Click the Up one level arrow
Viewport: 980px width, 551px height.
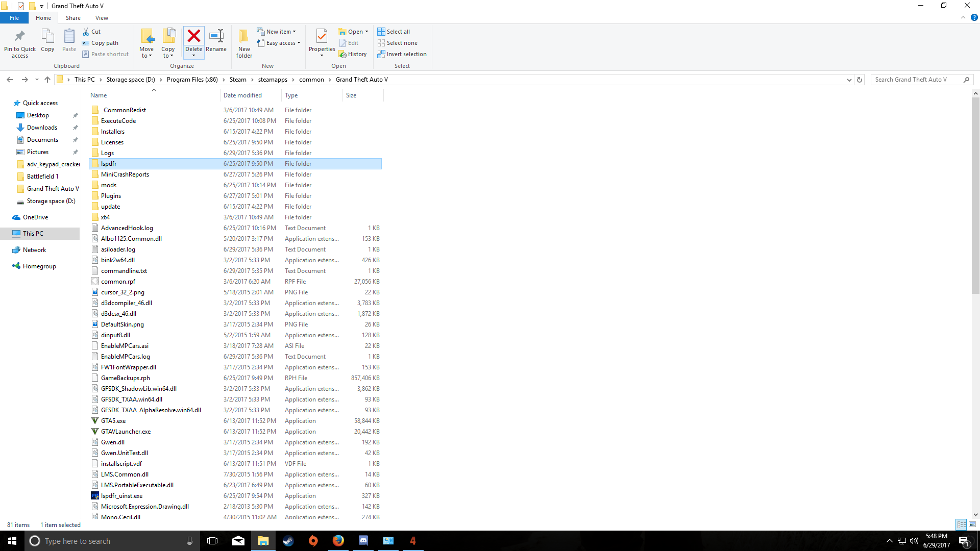(x=47, y=80)
